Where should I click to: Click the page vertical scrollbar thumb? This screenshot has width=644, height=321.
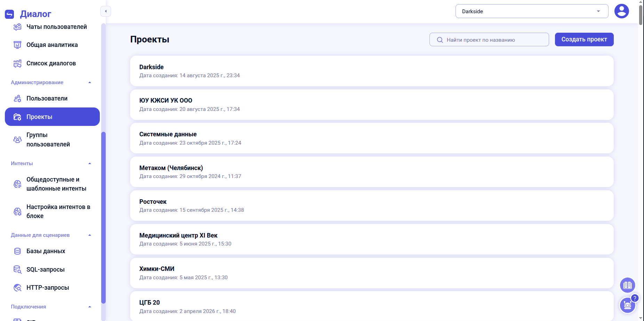[641, 15]
